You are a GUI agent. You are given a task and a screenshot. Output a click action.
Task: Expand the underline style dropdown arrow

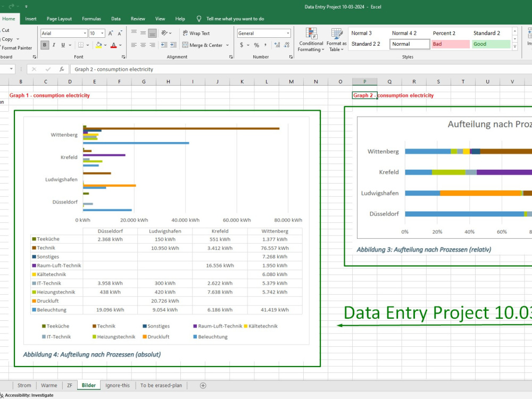(x=70, y=45)
